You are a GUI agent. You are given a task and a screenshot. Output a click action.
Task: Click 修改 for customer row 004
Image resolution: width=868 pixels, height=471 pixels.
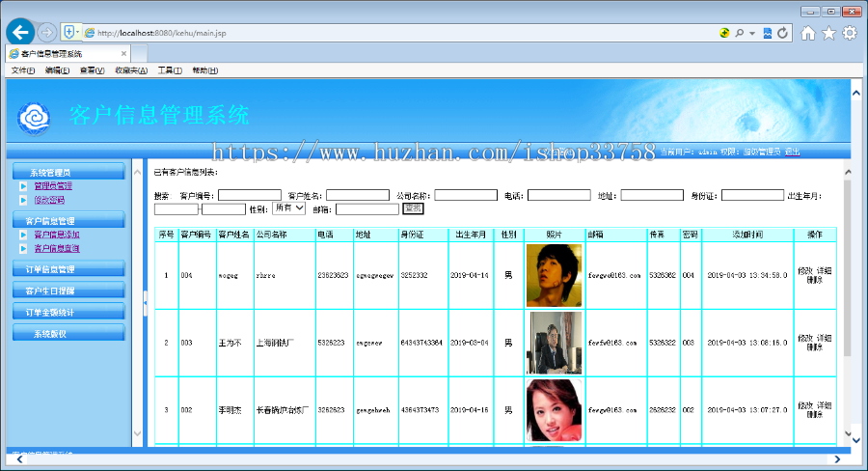click(x=805, y=271)
